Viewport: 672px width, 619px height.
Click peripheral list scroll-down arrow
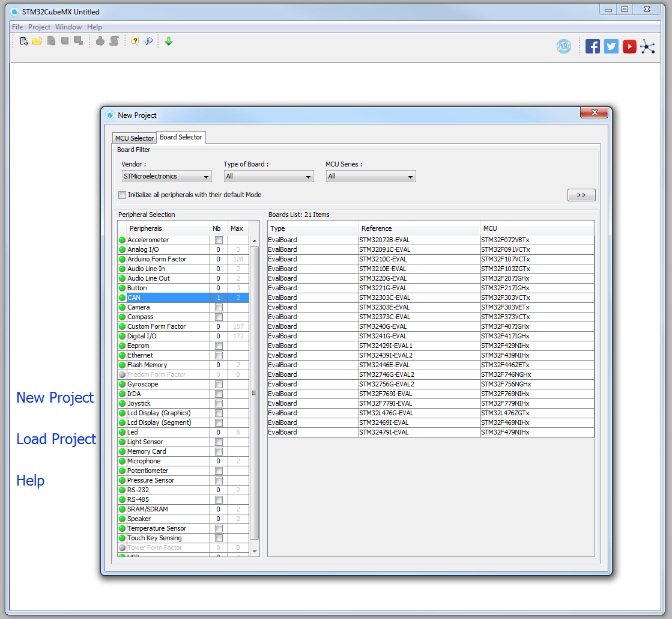(x=255, y=551)
